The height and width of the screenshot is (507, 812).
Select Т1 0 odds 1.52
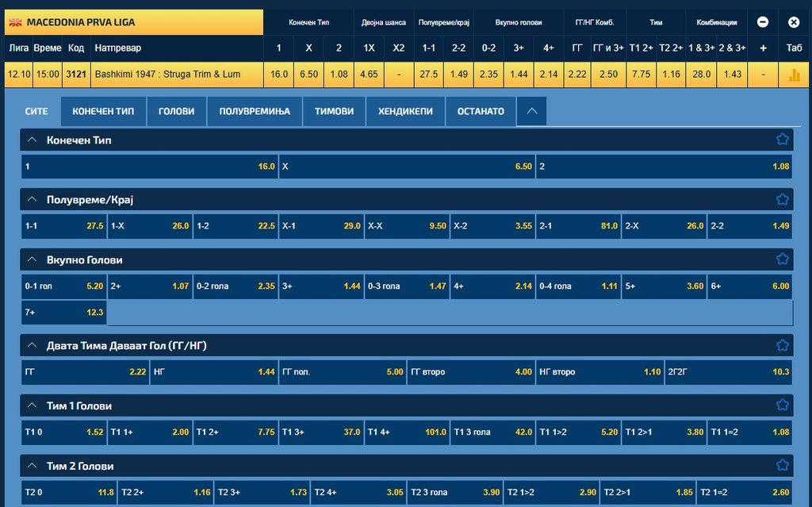[64, 432]
